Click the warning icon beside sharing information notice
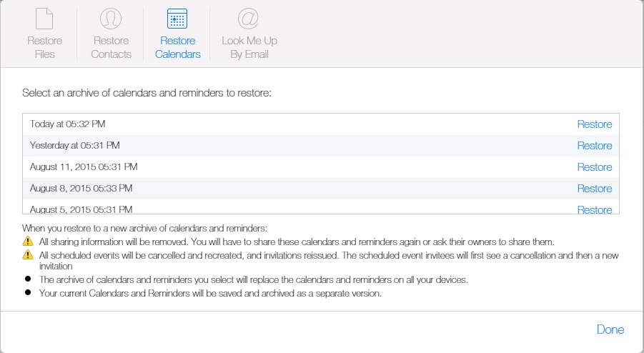The image size is (644, 353). coord(27,241)
